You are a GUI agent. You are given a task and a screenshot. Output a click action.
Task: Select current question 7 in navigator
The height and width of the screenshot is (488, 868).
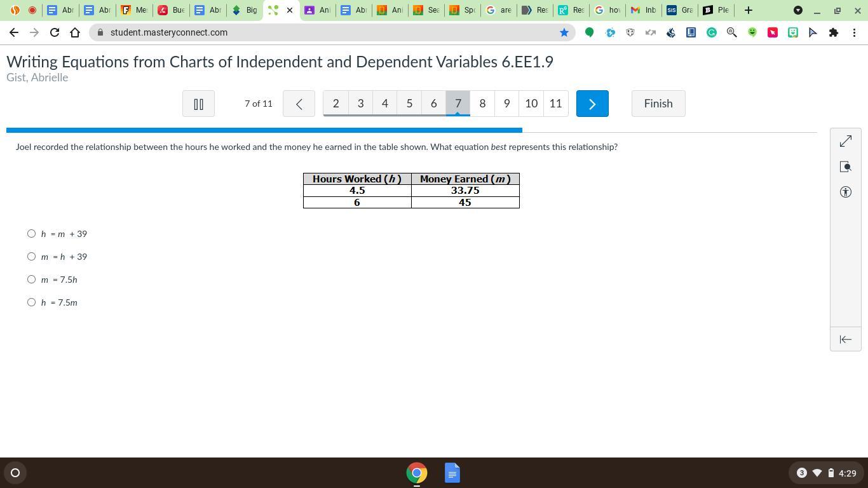coord(458,104)
